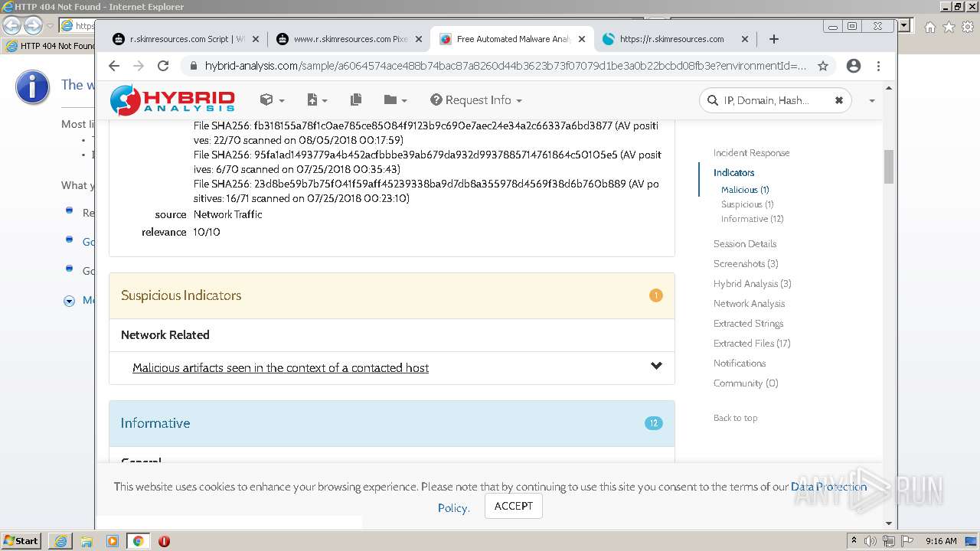Jump to Screenshots (3) section
Screen dimensions: 980x551
pyautogui.click(x=746, y=264)
